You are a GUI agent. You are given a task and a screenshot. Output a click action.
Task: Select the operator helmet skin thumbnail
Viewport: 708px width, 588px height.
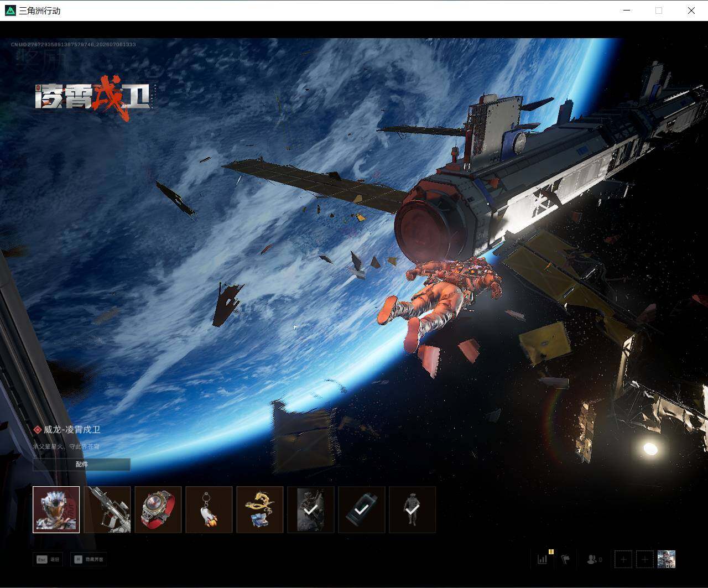tap(56, 509)
